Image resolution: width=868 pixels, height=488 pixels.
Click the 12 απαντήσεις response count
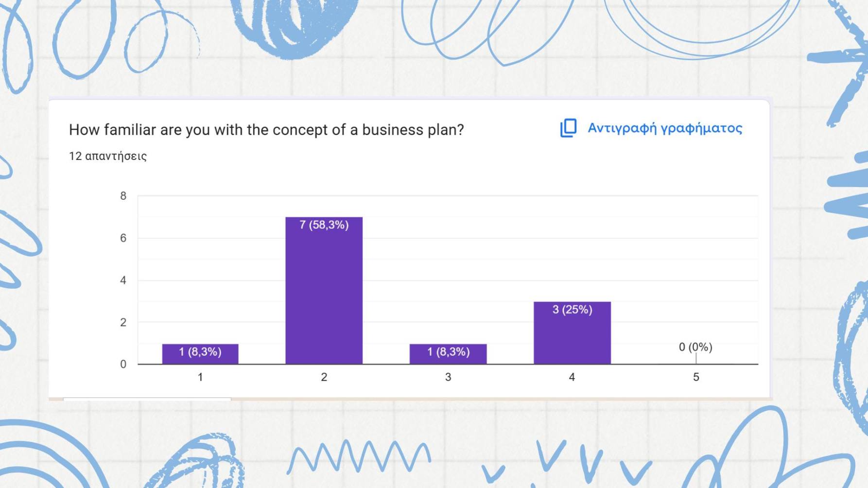tap(108, 156)
